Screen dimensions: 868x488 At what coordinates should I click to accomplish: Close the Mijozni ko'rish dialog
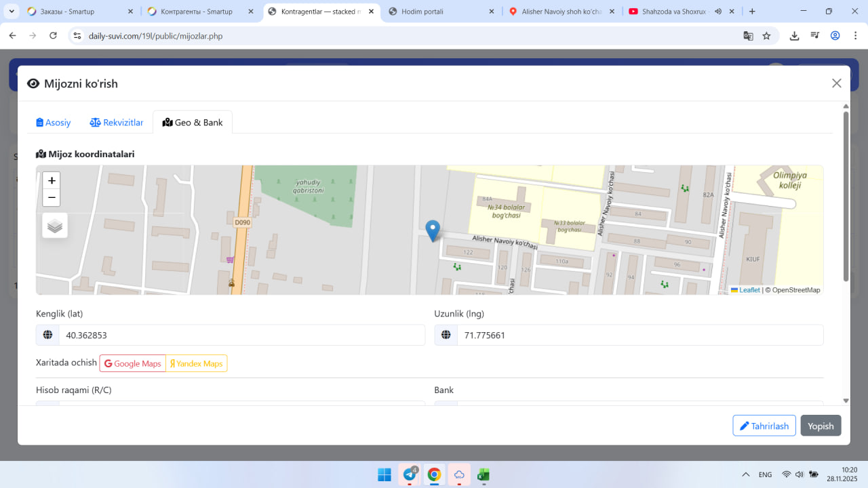pos(837,83)
